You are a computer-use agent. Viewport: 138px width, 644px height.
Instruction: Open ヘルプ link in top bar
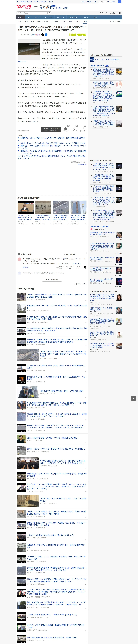(x=94, y=2)
